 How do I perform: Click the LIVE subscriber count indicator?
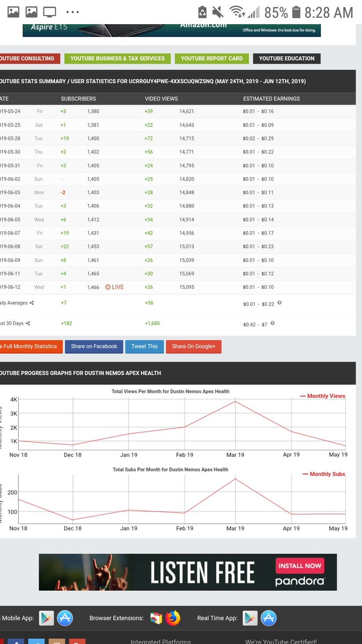pyautogui.click(x=114, y=287)
